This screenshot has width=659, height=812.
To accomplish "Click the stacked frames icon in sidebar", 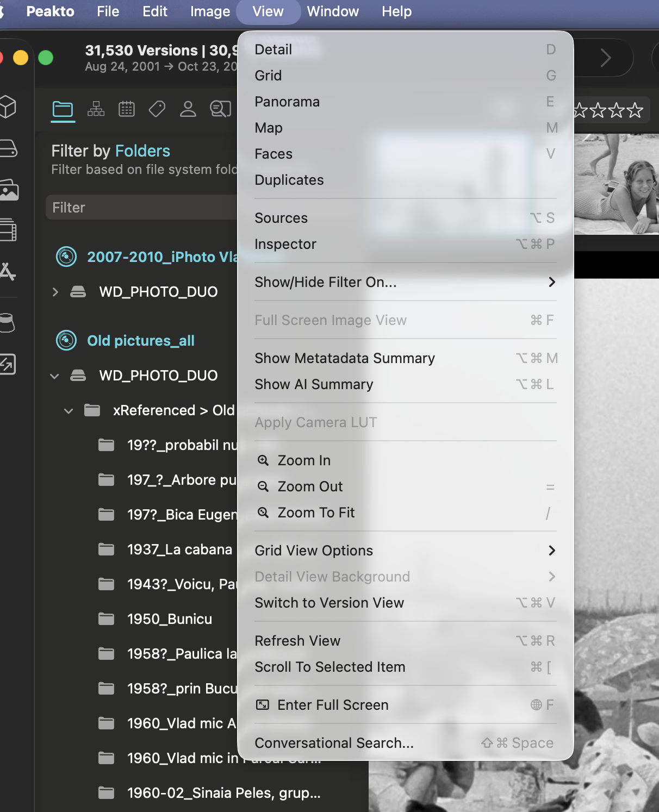I will [x=8, y=229].
